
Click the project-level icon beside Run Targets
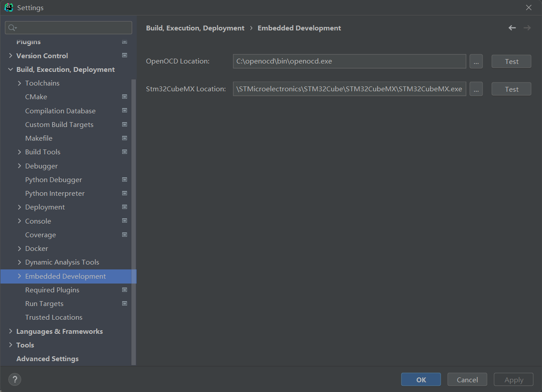(x=124, y=304)
